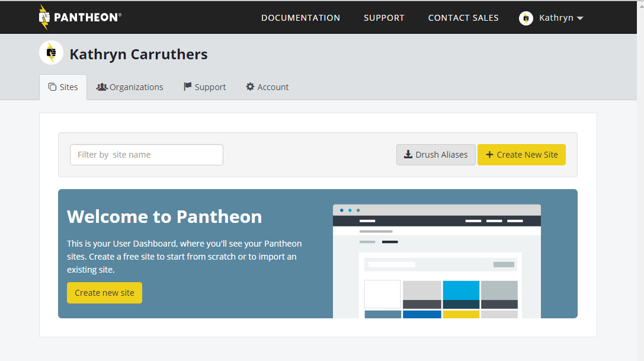The height and width of the screenshot is (361, 644).
Task: Click the Pantheon logo in header
Action: point(80,17)
